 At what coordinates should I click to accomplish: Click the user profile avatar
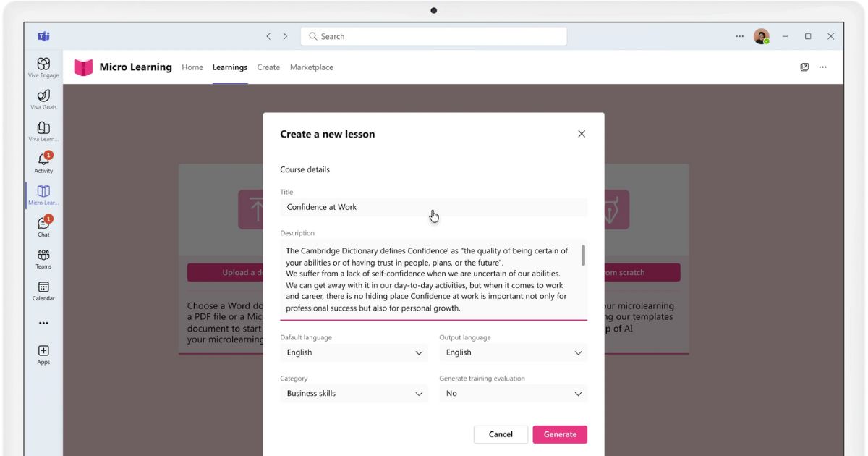coord(761,36)
